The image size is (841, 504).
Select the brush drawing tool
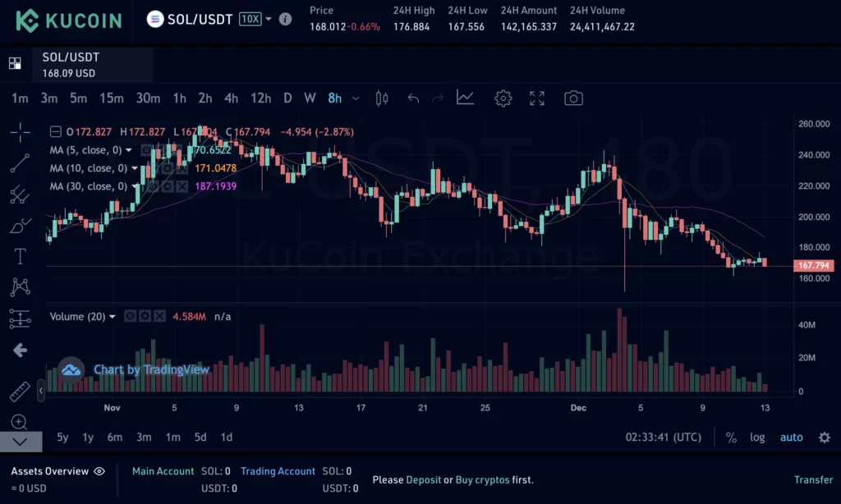tap(20, 226)
